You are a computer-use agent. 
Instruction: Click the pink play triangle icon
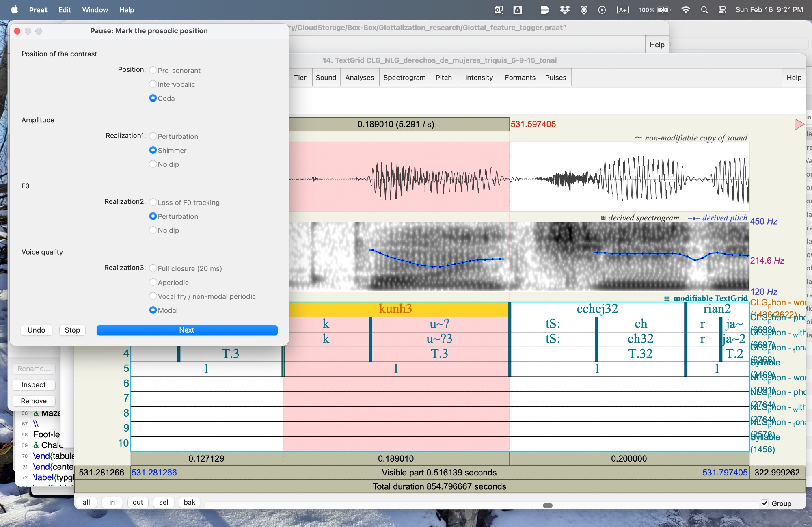[x=799, y=124]
